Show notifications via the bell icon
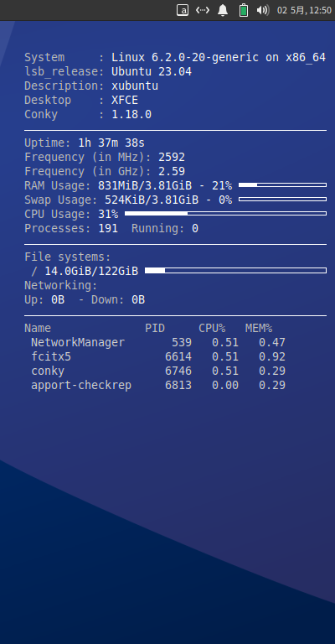Viewport: 335px width, 644px height. click(x=223, y=10)
